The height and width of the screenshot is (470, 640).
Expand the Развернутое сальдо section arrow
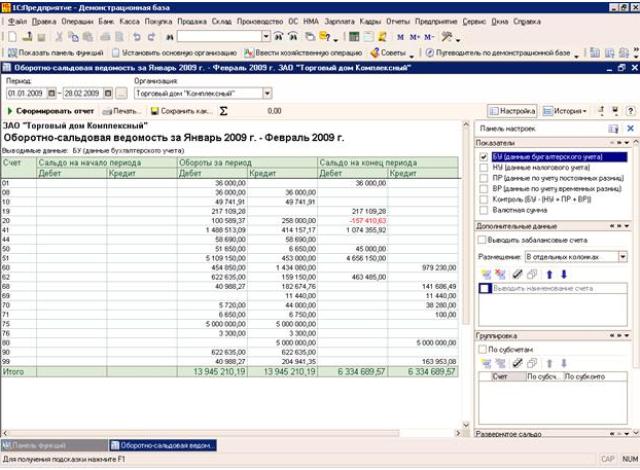click(627, 434)
